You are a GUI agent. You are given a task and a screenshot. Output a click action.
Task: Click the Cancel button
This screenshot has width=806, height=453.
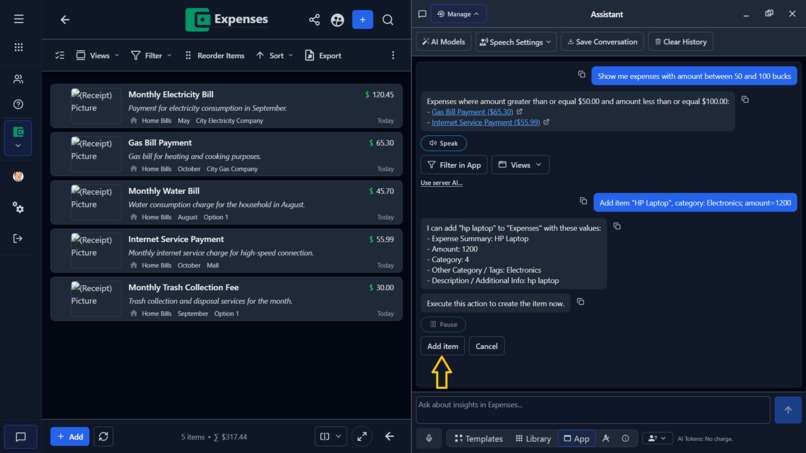pyautogui.click(x=486, y=347)
